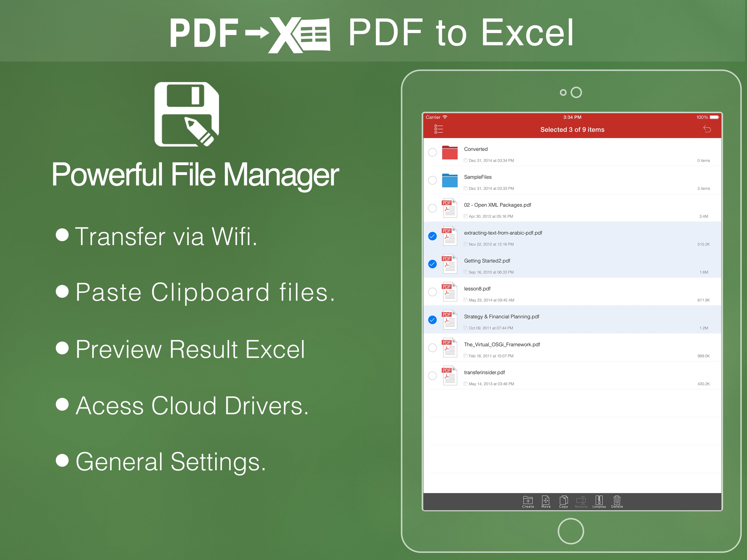
Task: Tap the floppy disk file manager icon
Action: (187, 114)
